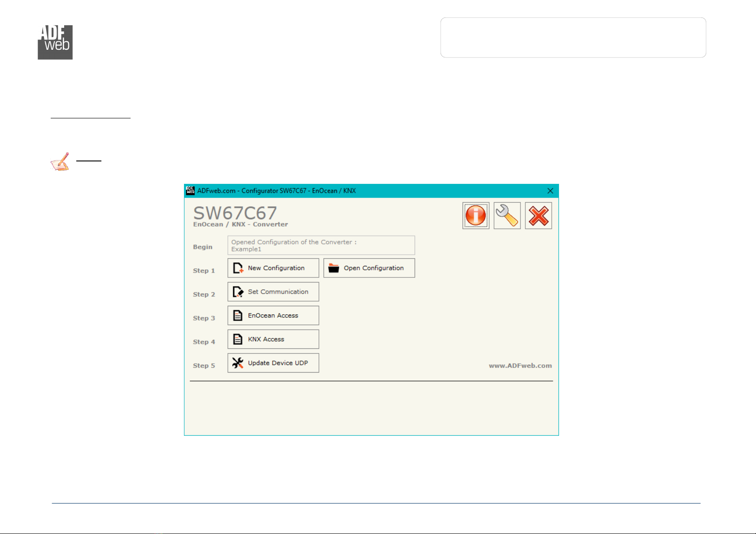Screen dimensions: 756x534
Task: Open Set Communication in Step 2
Action: tap(273, 291)
